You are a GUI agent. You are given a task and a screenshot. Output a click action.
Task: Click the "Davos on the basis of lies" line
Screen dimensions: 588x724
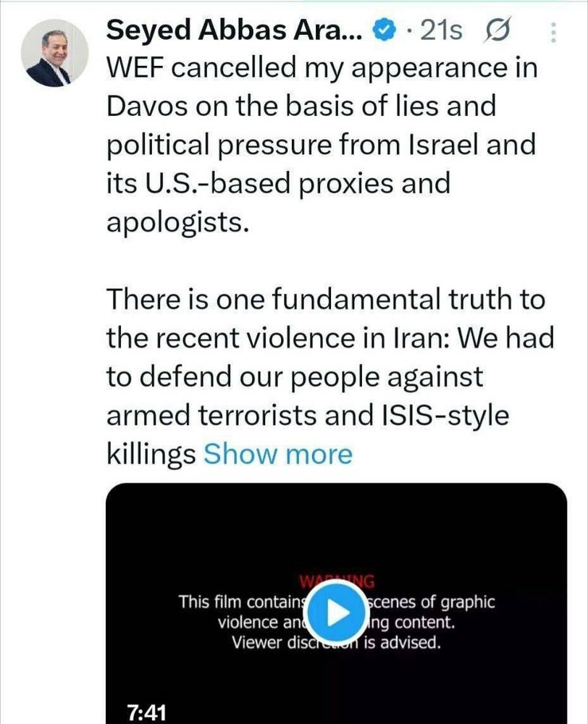click(301, 106)
